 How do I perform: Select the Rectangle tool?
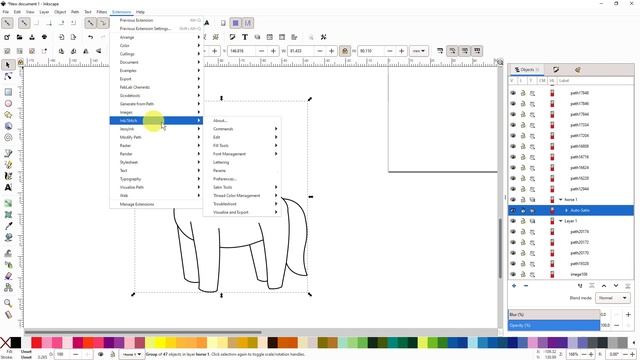(x=8, y=92)
